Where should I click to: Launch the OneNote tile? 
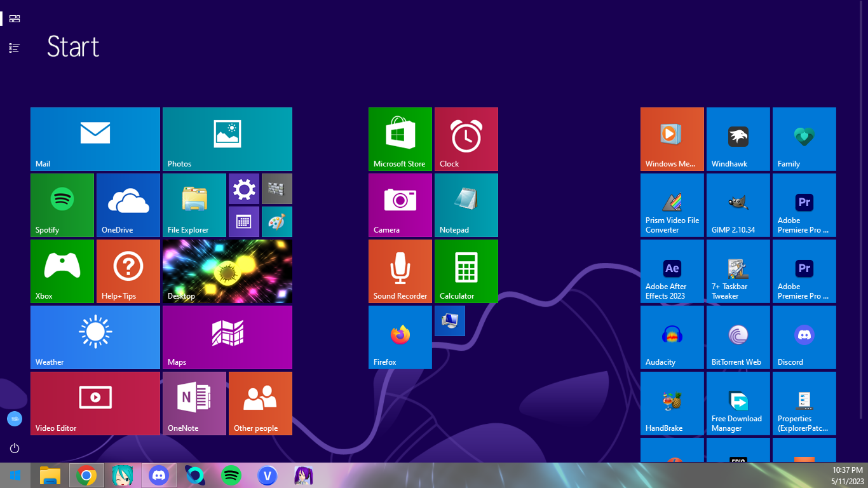pos(194,403)
